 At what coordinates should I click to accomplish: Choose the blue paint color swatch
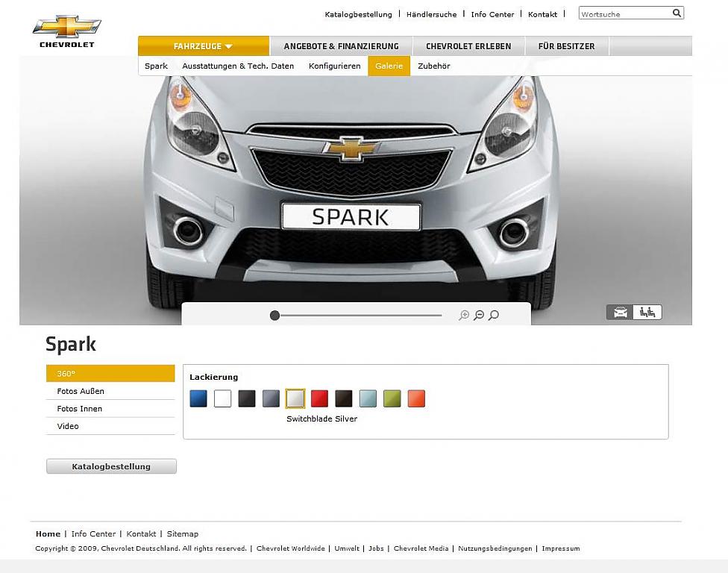click(198, 398)
